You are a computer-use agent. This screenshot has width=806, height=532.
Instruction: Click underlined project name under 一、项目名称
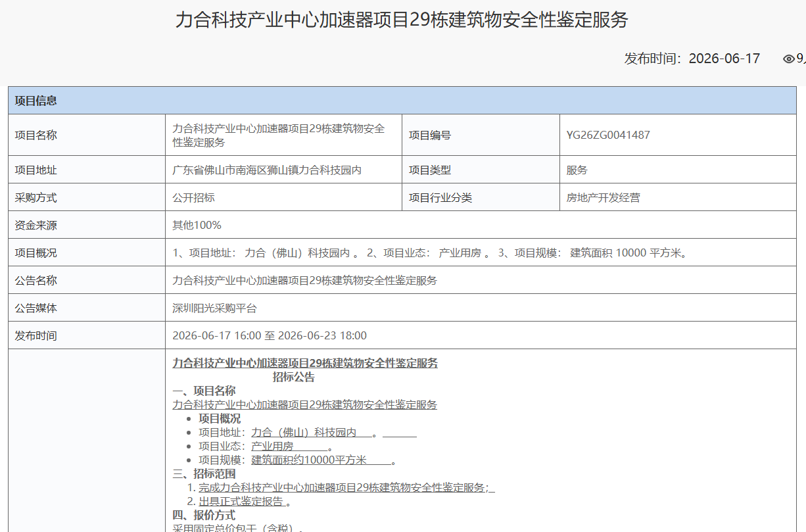[304, 405]
